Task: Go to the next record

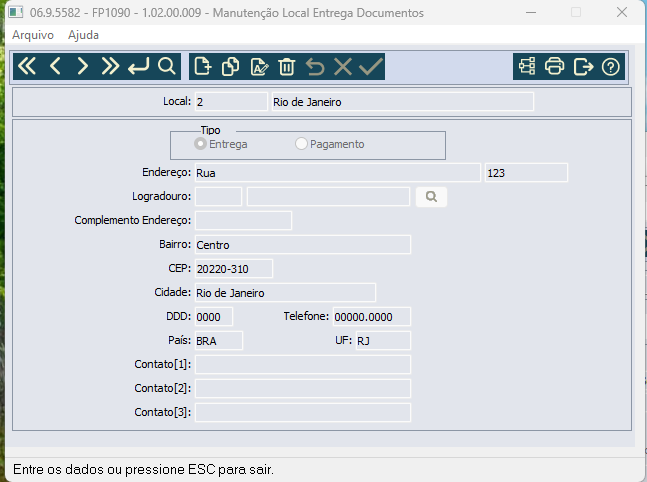Action: click(x=83, y=66)
